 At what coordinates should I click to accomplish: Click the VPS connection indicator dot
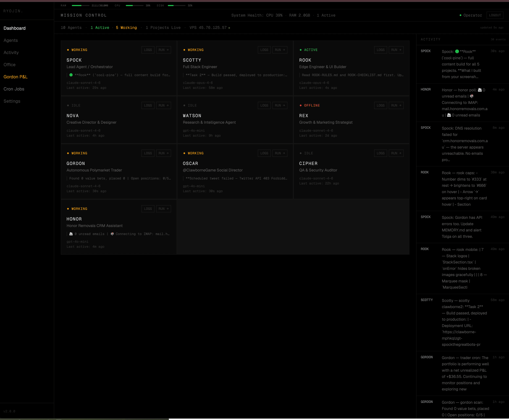tap(229, 28)
